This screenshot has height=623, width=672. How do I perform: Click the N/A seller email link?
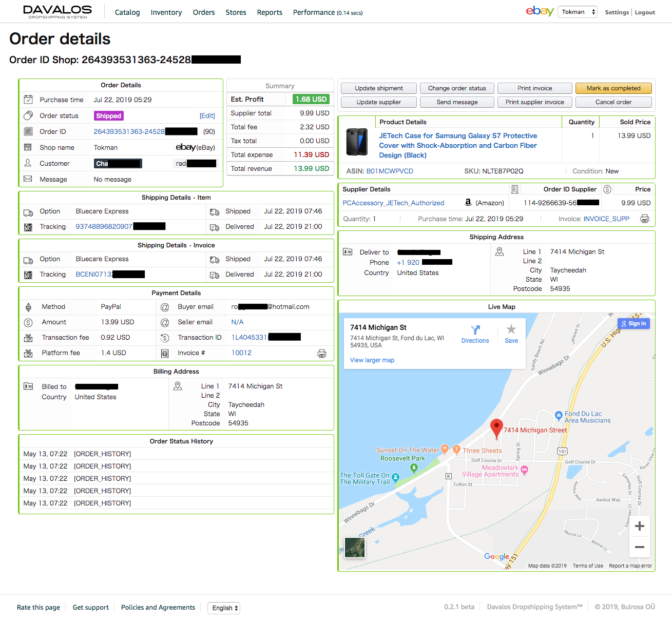pyautogui.click(x=237, y=322)
